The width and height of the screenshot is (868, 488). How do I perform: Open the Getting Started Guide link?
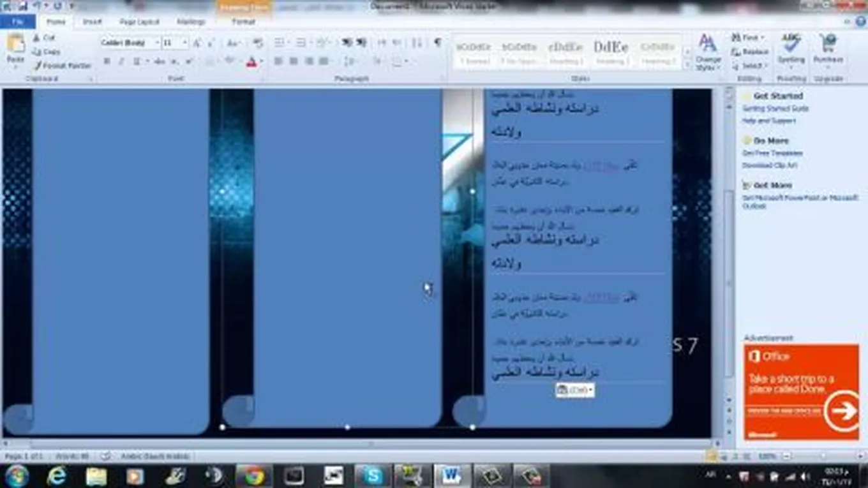(x=775, y=108)
